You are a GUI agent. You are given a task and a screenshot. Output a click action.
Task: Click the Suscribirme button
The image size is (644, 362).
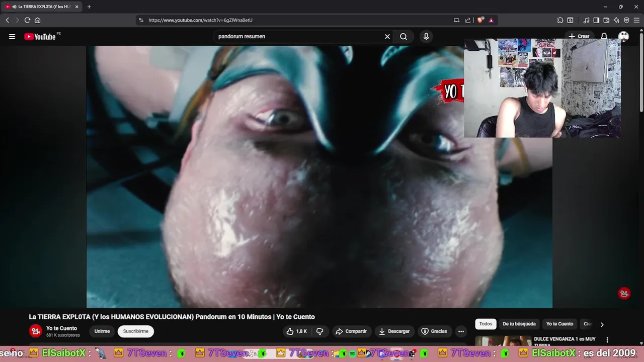click(136, 331)
